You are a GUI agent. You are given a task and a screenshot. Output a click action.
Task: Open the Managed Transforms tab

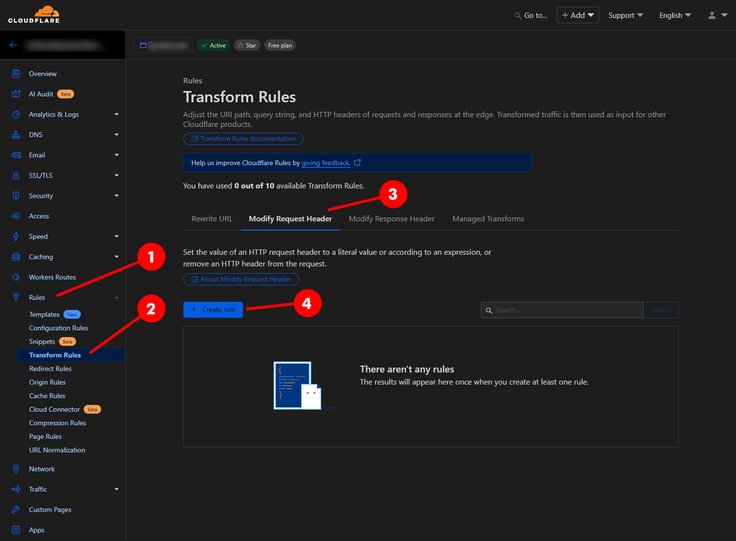coord(488,219)
